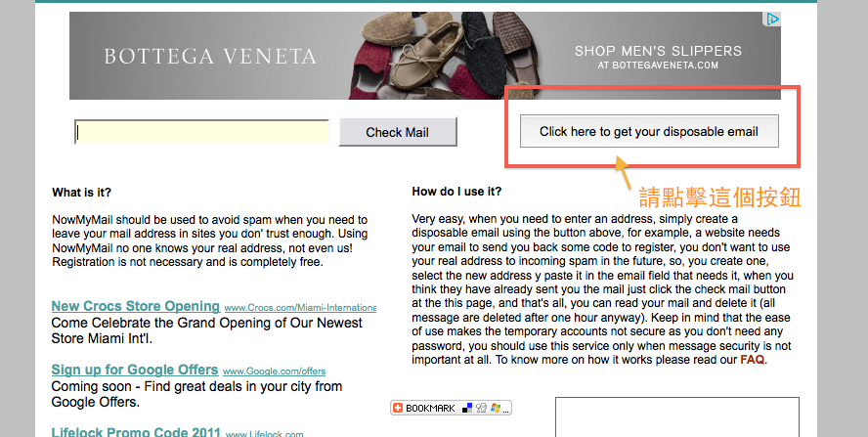The height and width of the screenshot is (437, 868).
Task: Click the BOOKMARK label text
Action: (x=431, y=409)
